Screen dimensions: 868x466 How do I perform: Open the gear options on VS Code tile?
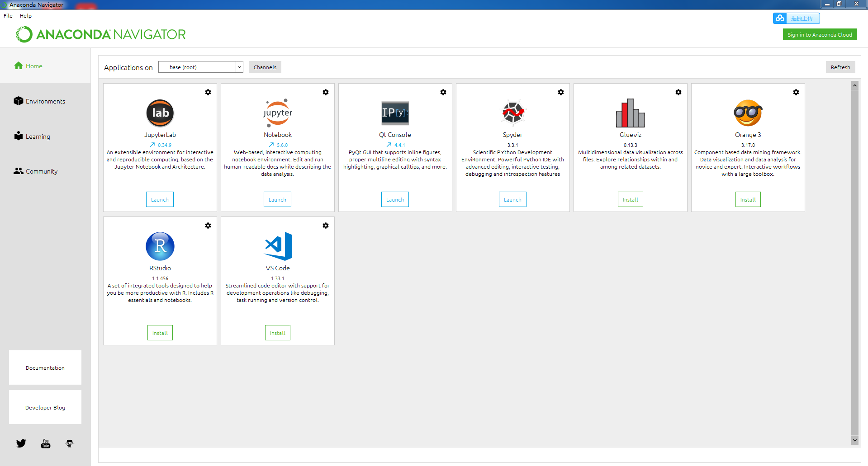[x=326, y=226]
